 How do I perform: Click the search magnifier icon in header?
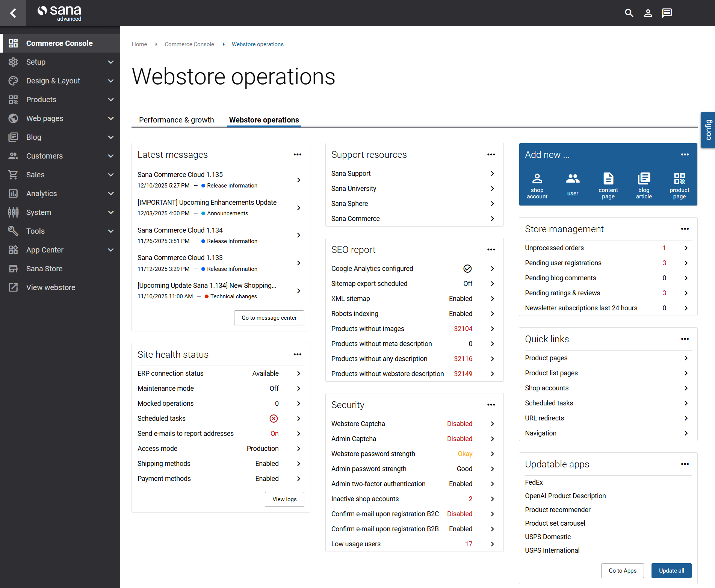[x=629, y=13]
